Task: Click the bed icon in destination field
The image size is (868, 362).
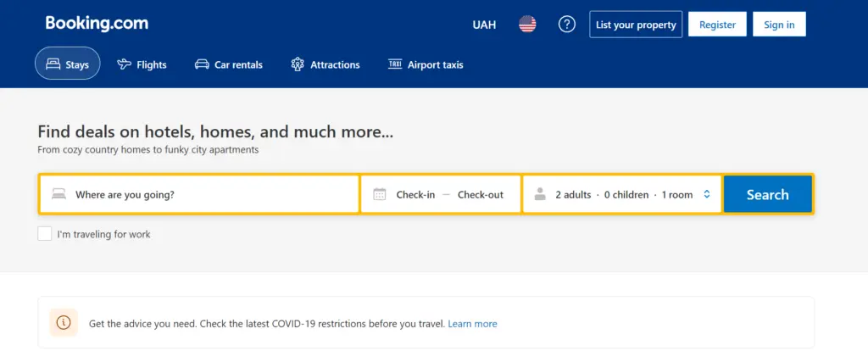Action: point(58,194)
